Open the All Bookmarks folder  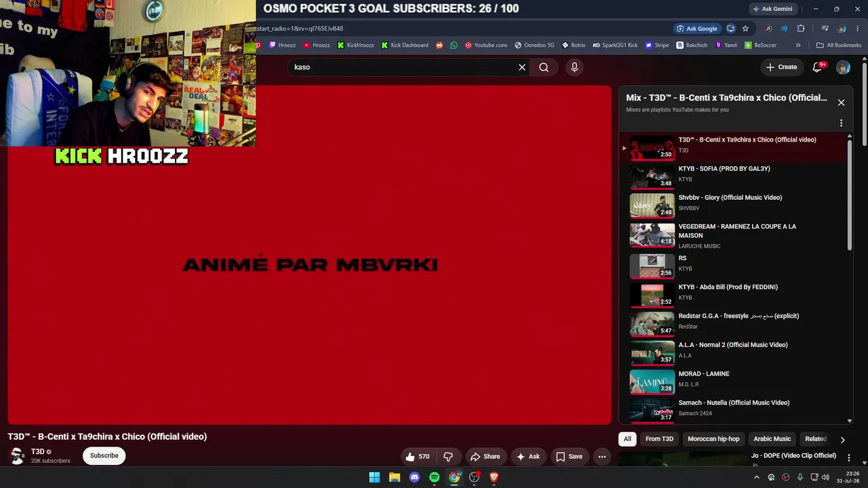tap(839, 45)
